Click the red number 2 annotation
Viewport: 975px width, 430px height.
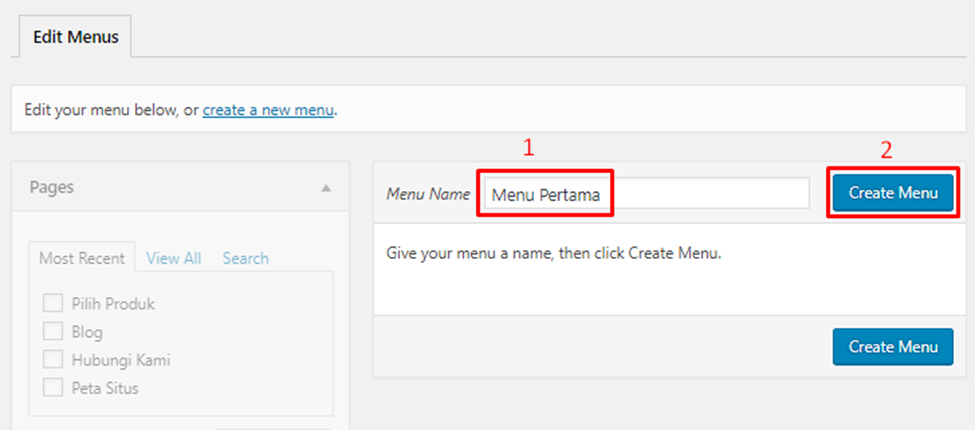click(x=886, y=150)
